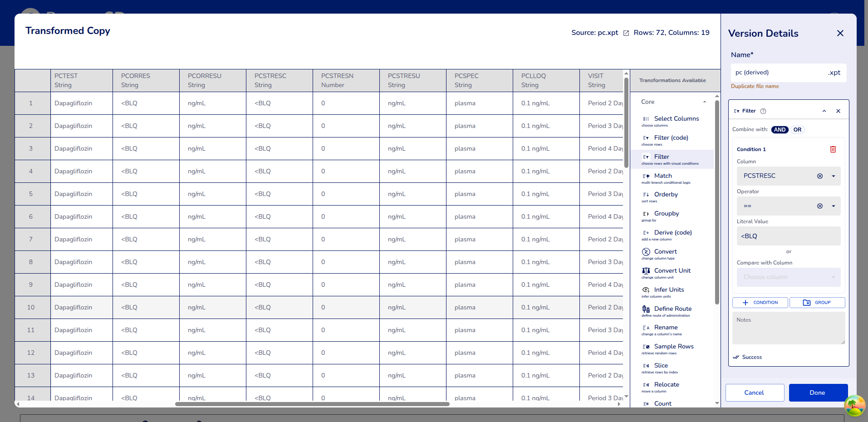Click the Filter help question mark icon
This screenshot has height=422, width=868.
[763, 111]
